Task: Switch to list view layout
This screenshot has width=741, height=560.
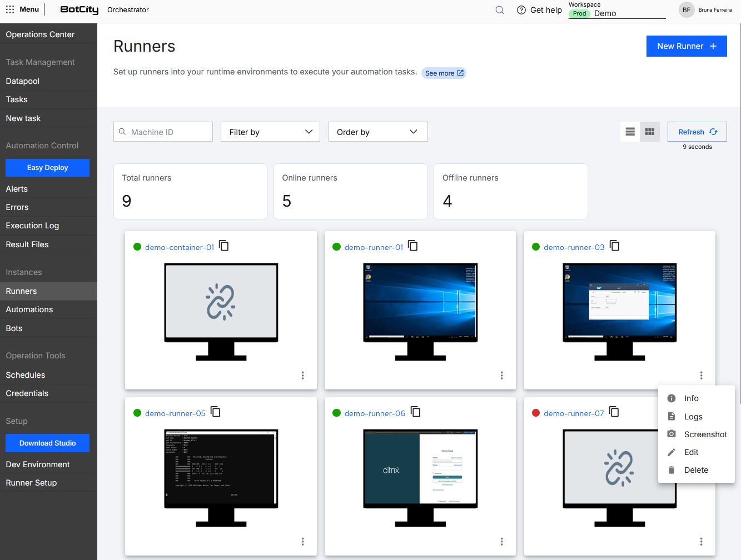Action: pyautogui.click(x=630, y=132)
